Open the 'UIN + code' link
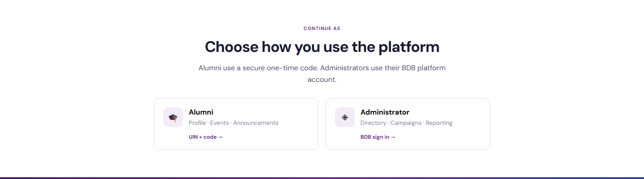 pyautogui.click(x=206, y=137)
